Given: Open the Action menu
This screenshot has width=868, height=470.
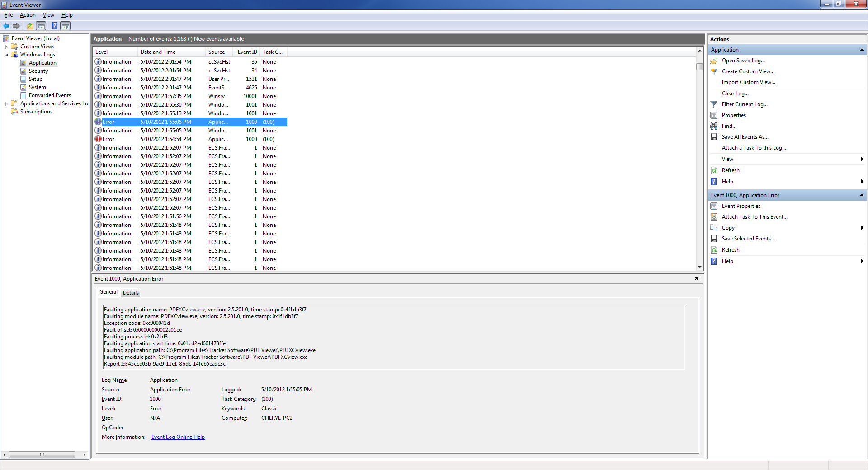Looking at the screenshot, I should pyautogui.click(x=28, y=15).
